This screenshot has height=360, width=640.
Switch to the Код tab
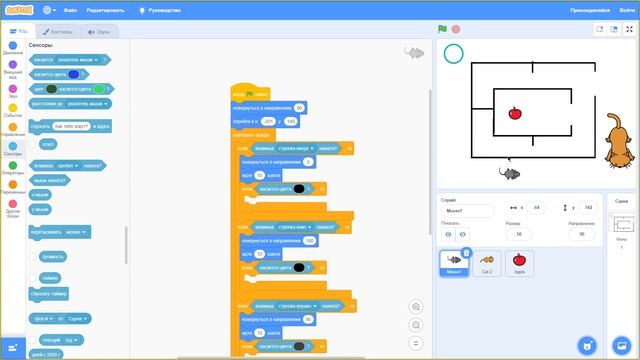point(18,31)
